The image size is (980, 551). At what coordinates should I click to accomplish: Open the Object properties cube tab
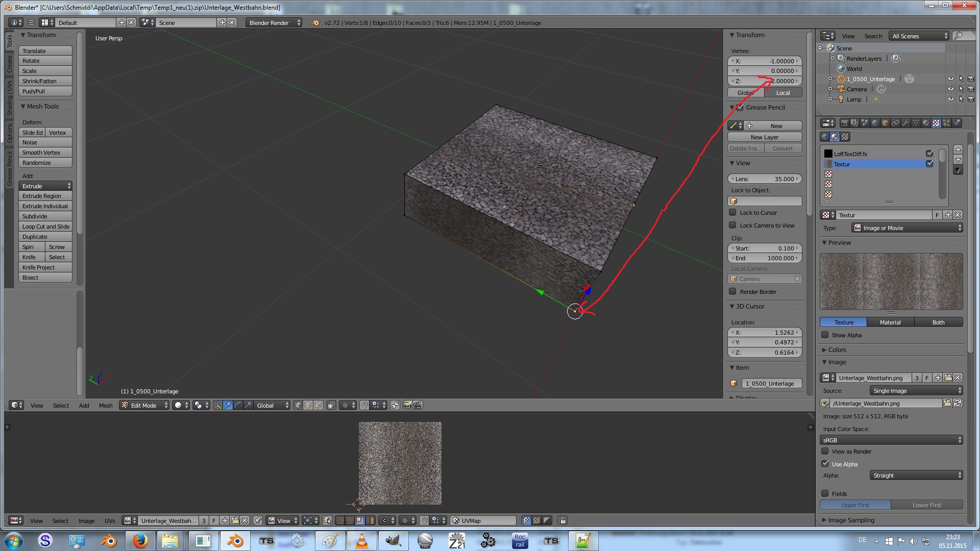(x=885, y=123)
